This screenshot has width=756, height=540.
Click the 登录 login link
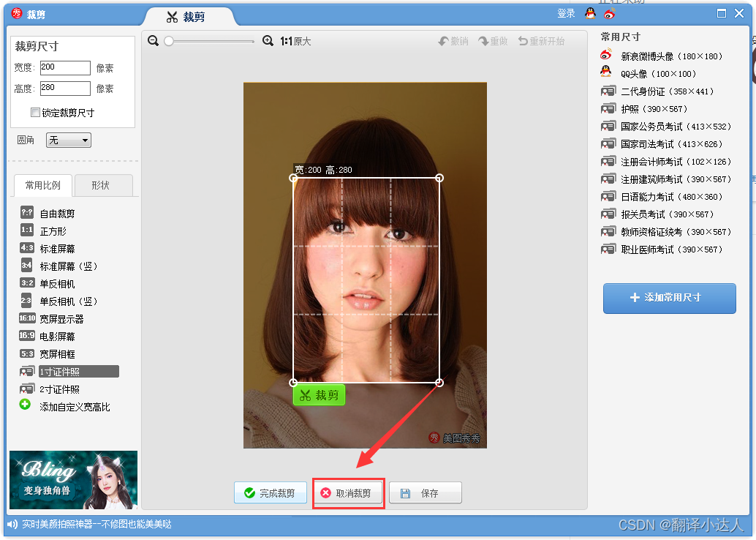[x=566, y=13]
